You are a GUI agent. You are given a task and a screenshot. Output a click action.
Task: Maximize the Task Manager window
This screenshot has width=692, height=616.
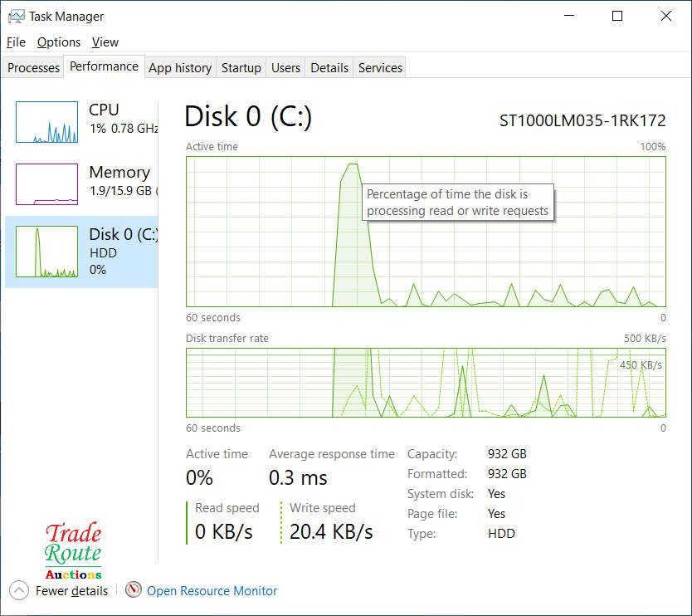(x=617, y=16)
